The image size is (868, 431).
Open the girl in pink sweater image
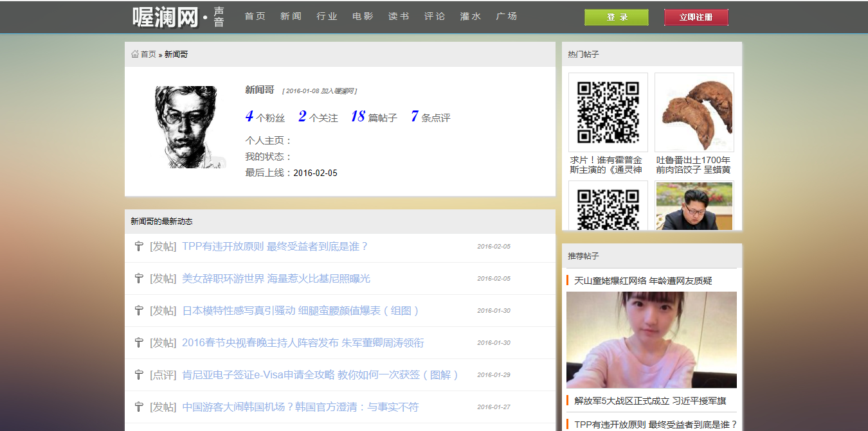(x=651, y=340)
